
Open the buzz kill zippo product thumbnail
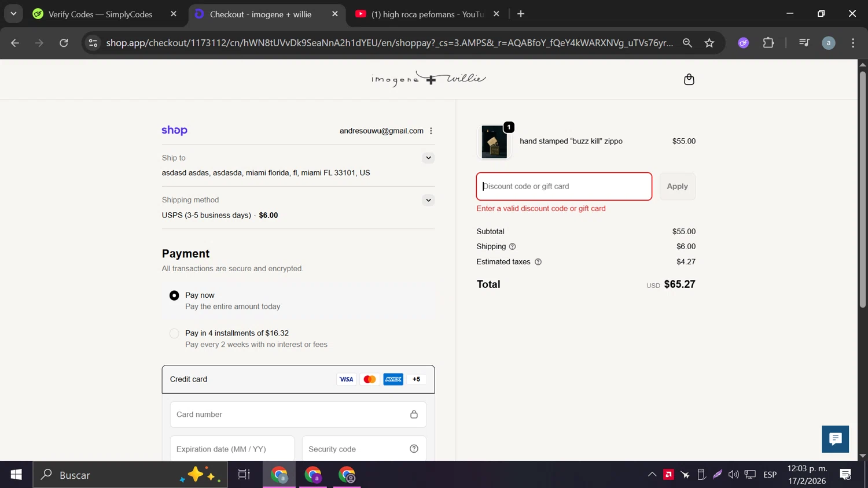pos(494,142)
